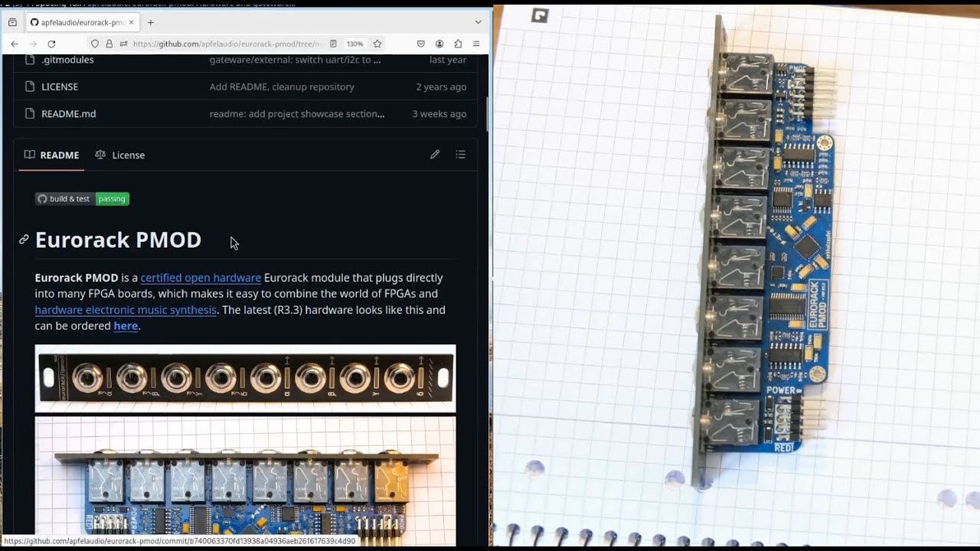Select the apfelaudio/eurorack-pmod browser tab
Image resolution: width=980 pixels, height=551 pixels.
click(x=82, y=22)
